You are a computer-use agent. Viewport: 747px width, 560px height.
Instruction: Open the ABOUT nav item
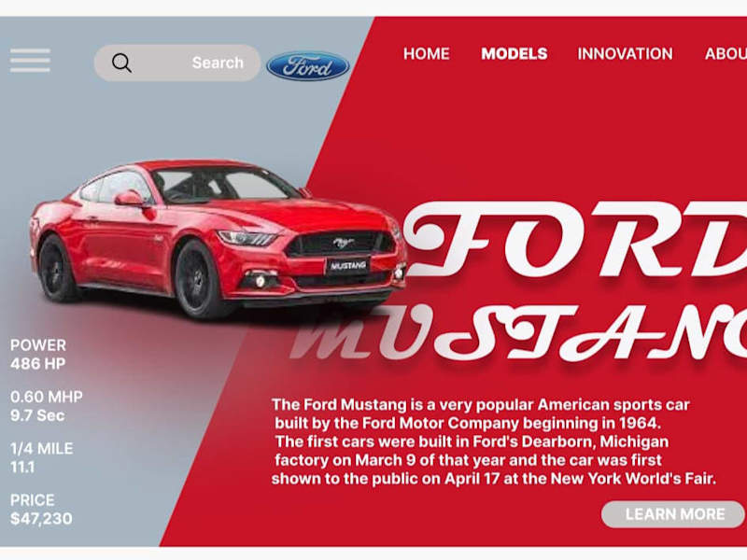tap(726, 54)
